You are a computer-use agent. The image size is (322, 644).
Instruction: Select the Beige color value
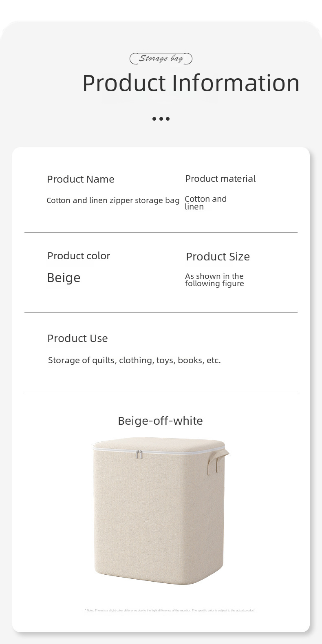64,278
